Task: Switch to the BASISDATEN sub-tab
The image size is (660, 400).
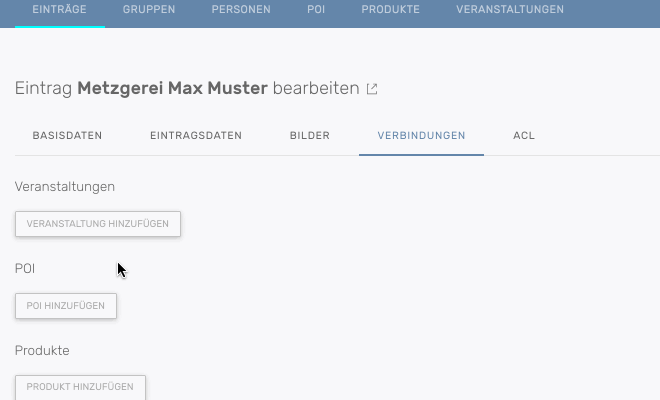Action: point(67,135)
